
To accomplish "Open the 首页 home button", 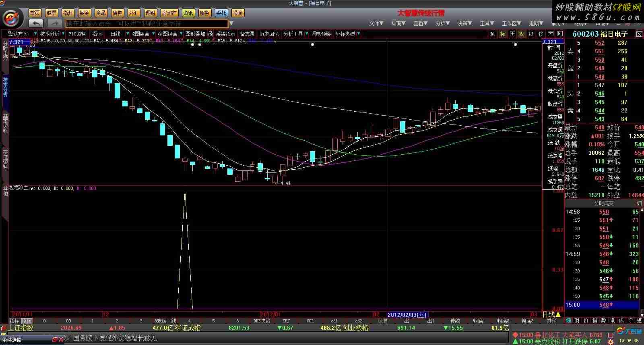I will pyautogui.click(x=35, y=13).
